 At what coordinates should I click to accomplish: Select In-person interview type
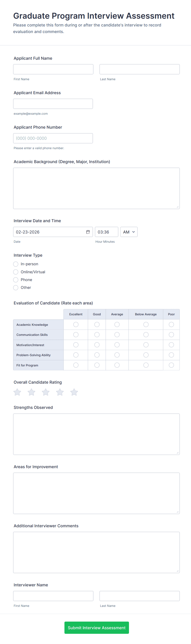coord(16,264)
